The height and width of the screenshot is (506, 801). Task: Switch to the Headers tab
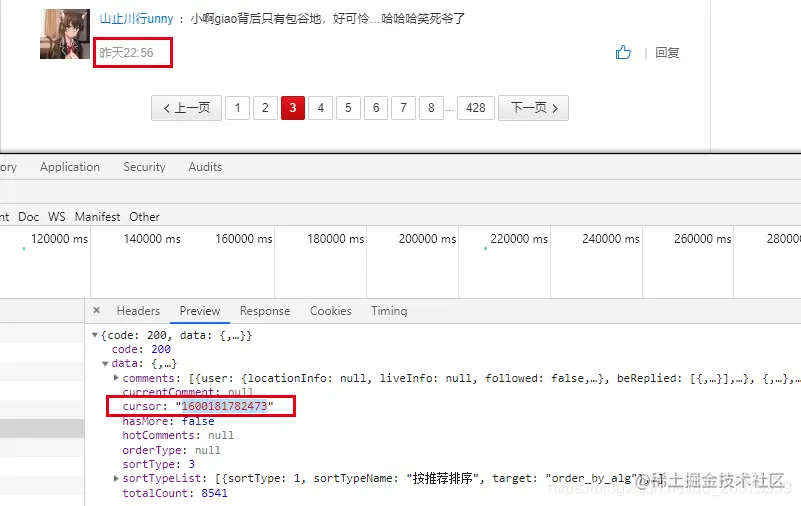pyautogui.click(x=138, y=311)
